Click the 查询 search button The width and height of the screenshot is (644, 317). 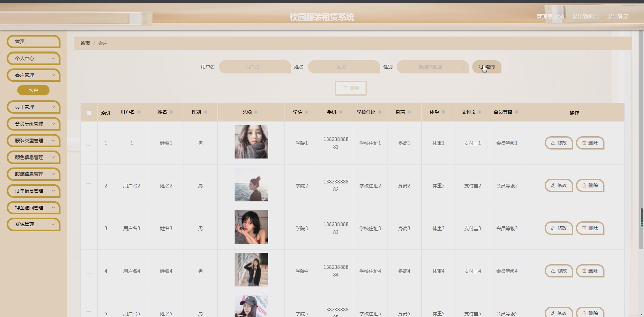[487, 67]
